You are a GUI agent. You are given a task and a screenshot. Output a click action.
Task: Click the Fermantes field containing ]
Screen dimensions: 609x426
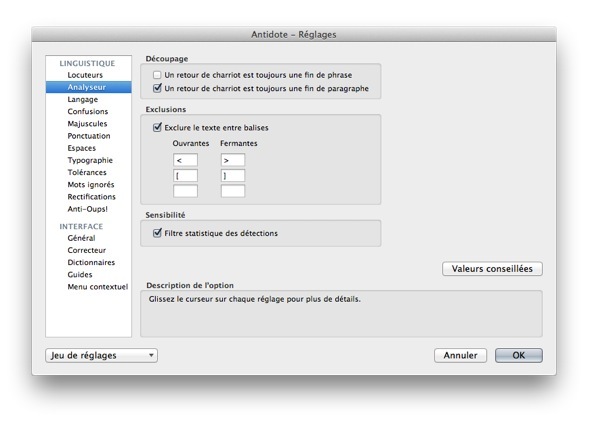(x=233, y=176)
